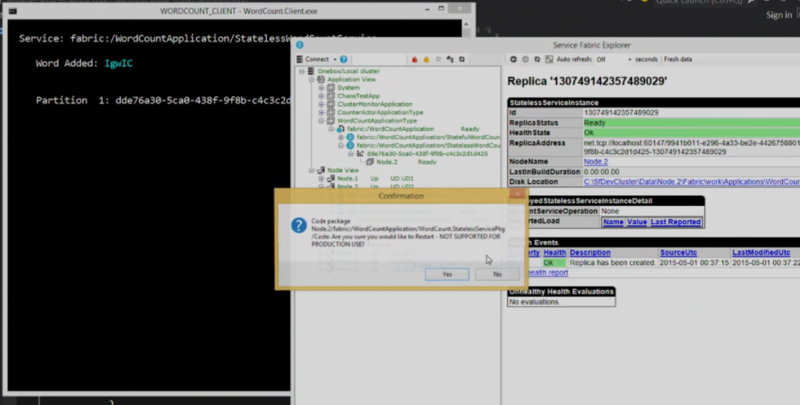Select Node.1 under Node View

pyautogui.click(x=347, y=179)
